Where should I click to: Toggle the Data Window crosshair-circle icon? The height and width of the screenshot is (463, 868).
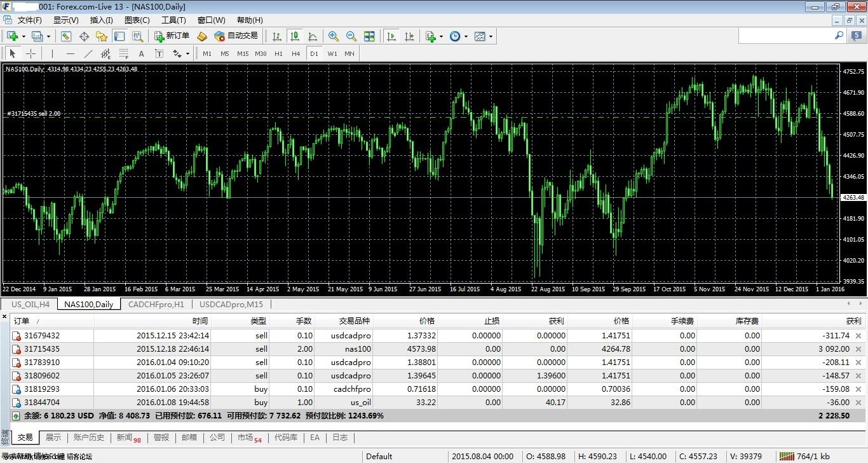coord(84,36)
